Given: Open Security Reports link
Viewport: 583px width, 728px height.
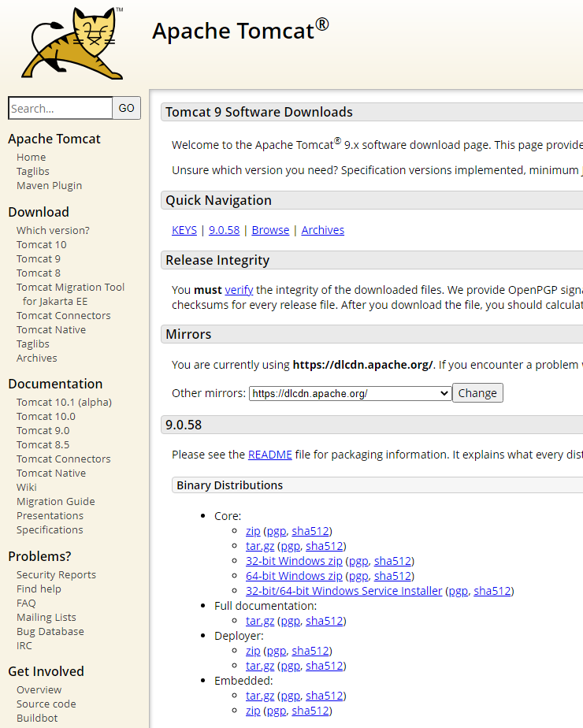Looking at the screenshot, I should click(56, 575).
